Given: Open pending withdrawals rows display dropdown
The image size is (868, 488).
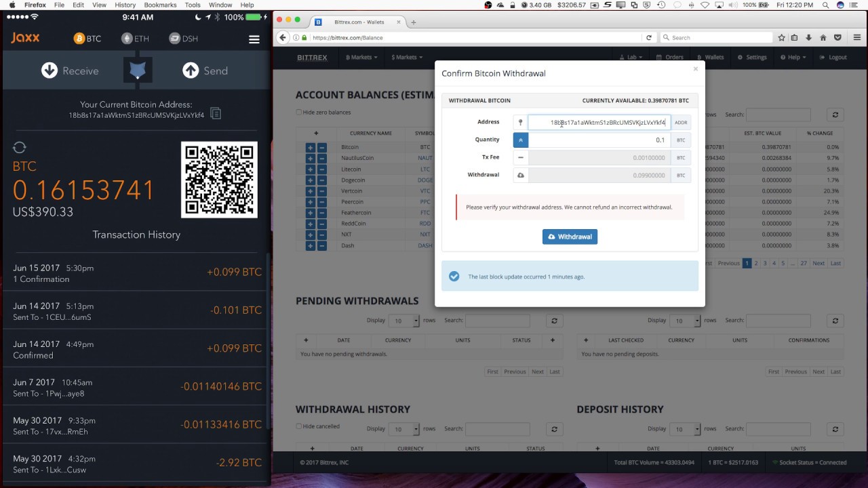Looking at the screenshot, I should [x=405, y=321].
